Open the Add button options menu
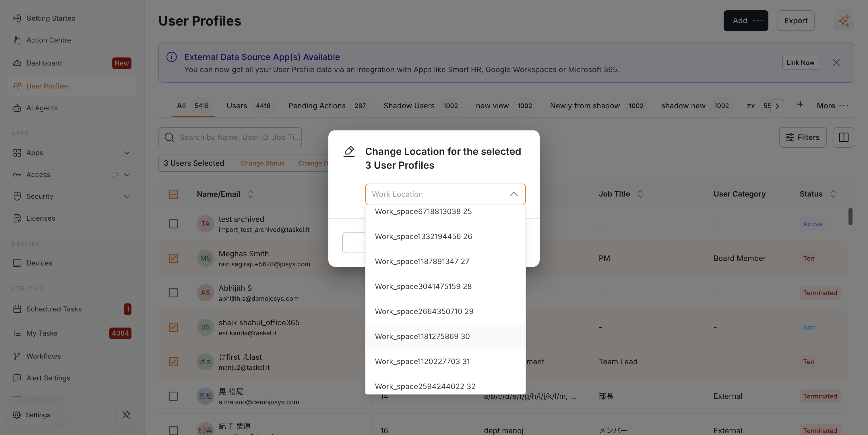The width and height of the screenshot is (868, 435). pyautogui.click(x=758, y=21)
